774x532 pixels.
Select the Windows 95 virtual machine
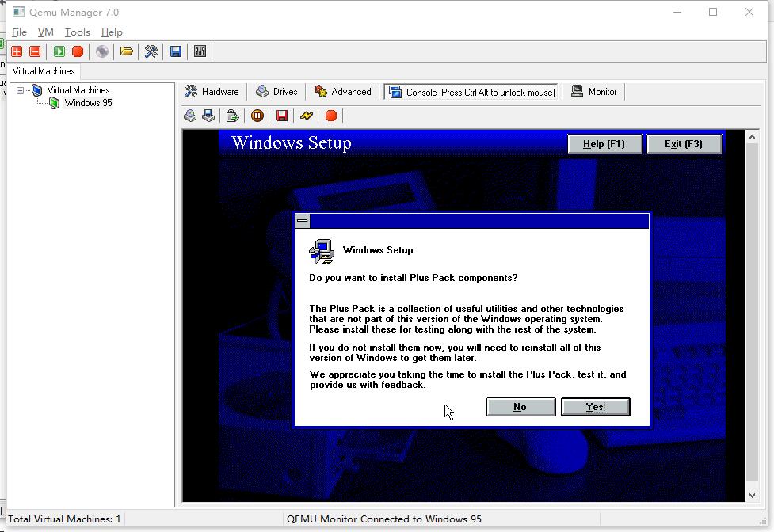click(89, 103)
